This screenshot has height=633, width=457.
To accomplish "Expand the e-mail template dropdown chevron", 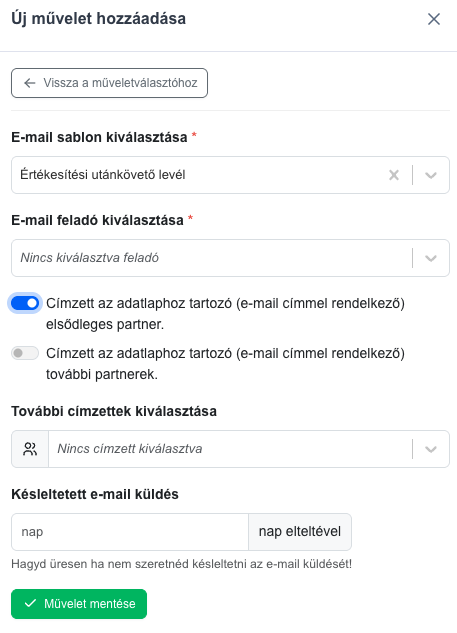I will point(431,175).
